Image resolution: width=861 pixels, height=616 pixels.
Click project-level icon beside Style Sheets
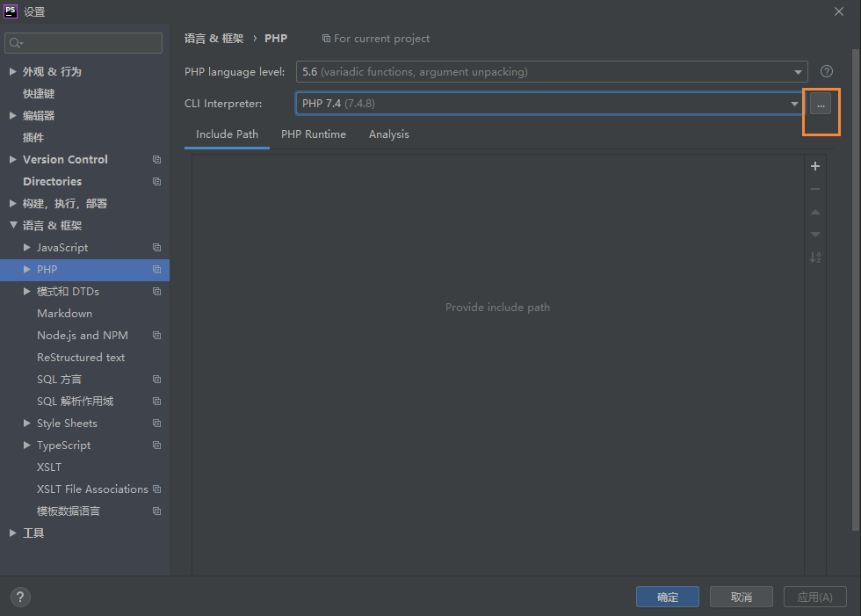click(x=156, y=424)
